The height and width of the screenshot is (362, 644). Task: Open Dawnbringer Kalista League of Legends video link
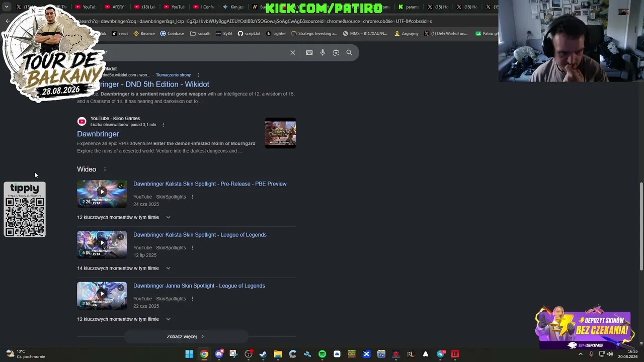click(x=200, y=235)
